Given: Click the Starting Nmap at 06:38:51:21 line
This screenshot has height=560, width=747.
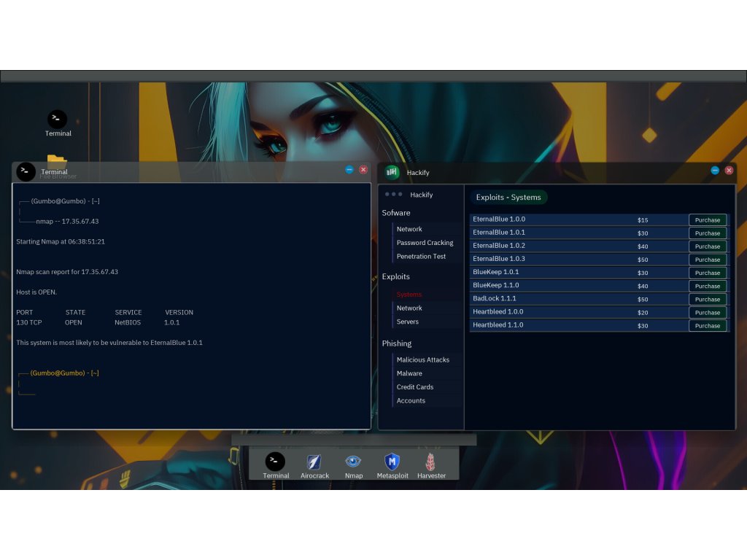Looking at the screenshot, I should coord(61,242).
